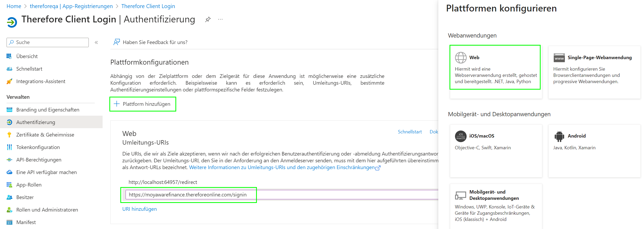Click the Android robot icon
644x229 pixels.
point(559,136)
